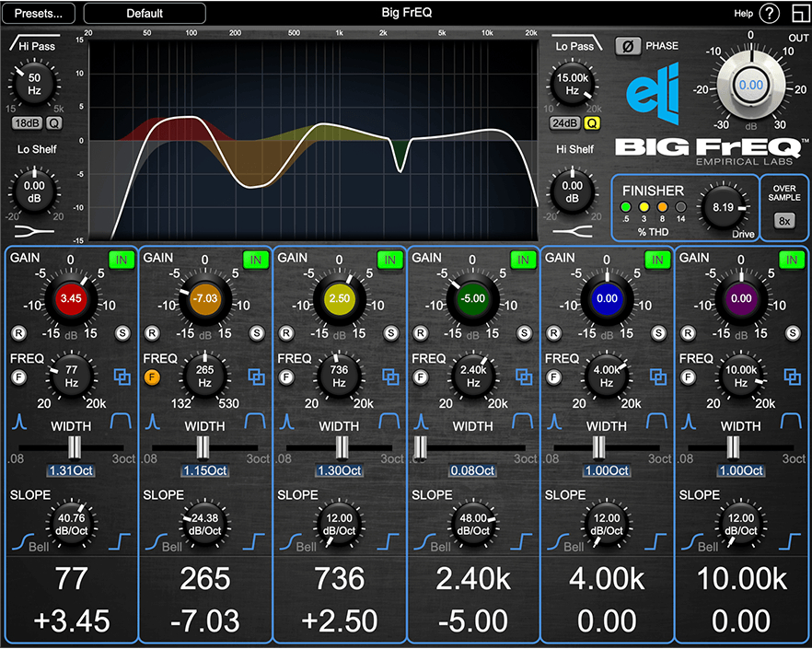Click the band copy icon in the 77Hz band
Screen dimensions: 812x649
123,377
